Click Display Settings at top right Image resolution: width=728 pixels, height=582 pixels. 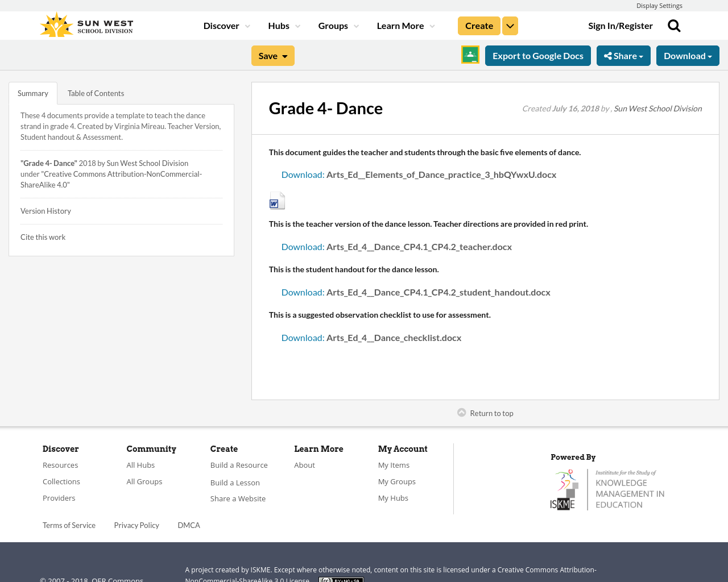659,5
